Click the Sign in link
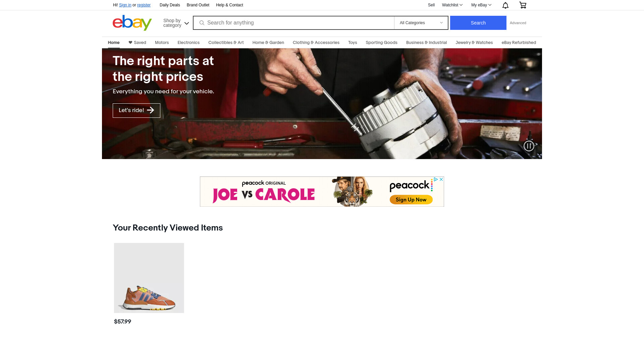 [x=125, y=5]
